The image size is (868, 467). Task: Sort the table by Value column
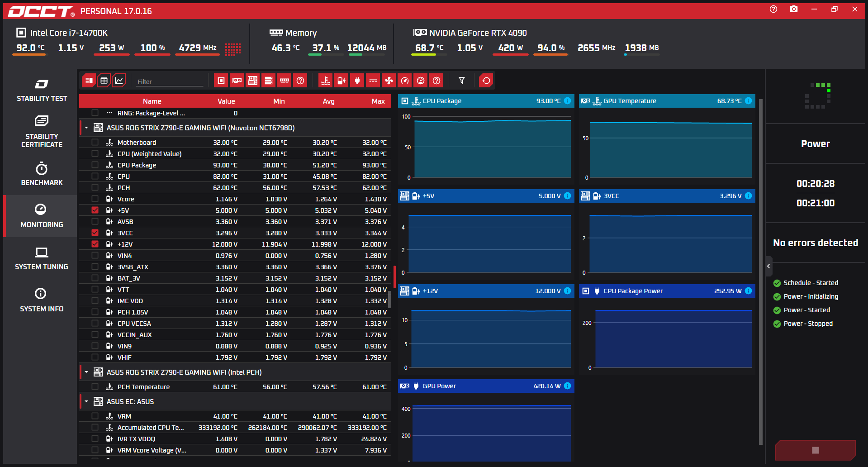tap(226, 101)
